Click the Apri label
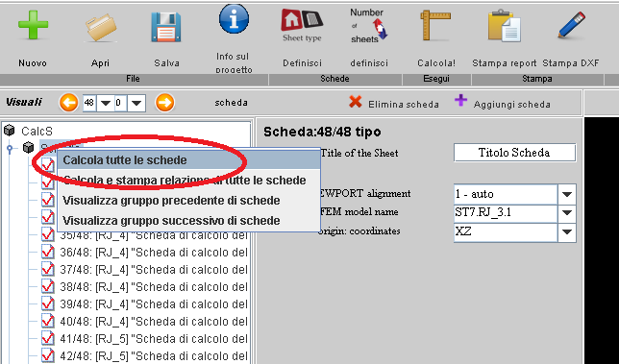 tap(100, 63)
